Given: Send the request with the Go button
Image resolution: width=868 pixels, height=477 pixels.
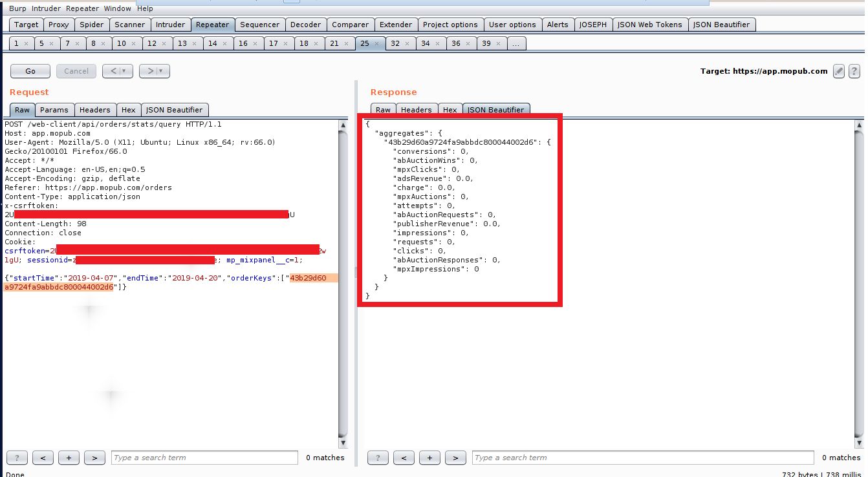Looking at the screenshot, I should pyautogui.click(x=30, y=71).
